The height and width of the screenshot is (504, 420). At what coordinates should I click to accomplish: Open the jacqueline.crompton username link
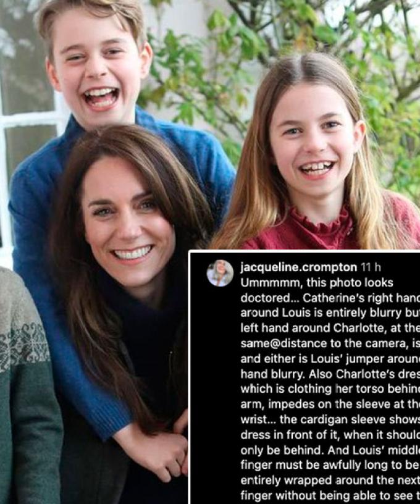click(298, 267)
